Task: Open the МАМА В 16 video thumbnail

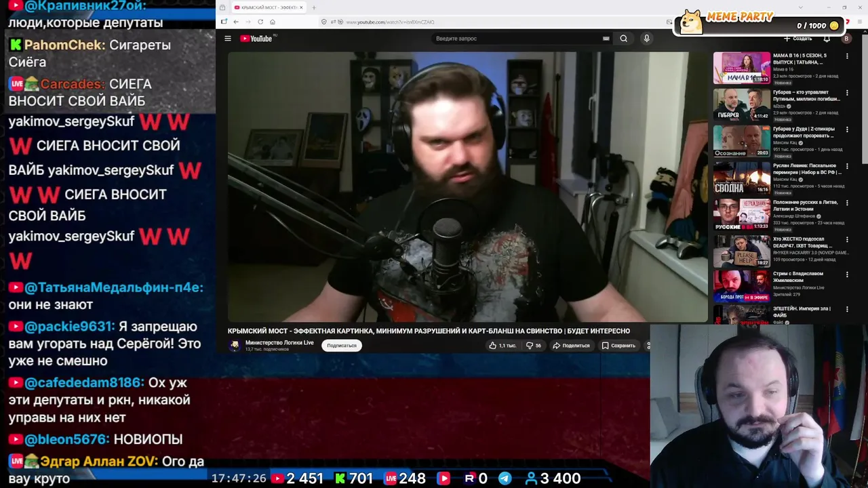Action: coord(741,68)
